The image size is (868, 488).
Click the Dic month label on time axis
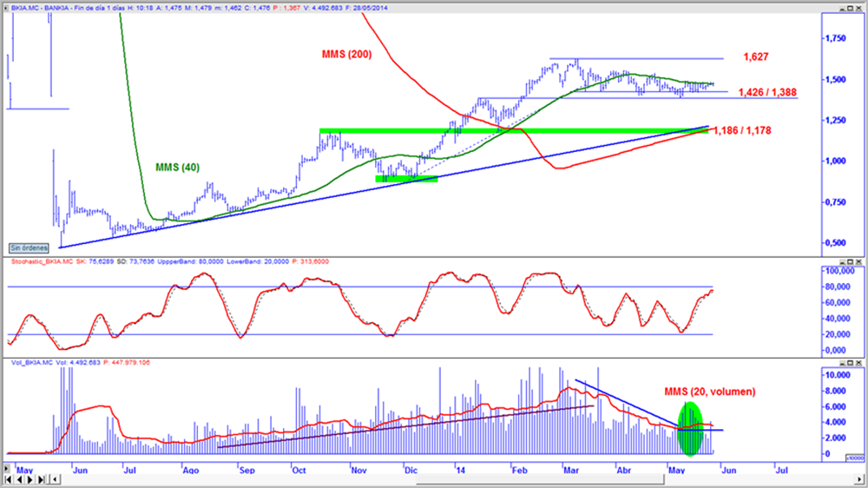click(x=411, y=471)
